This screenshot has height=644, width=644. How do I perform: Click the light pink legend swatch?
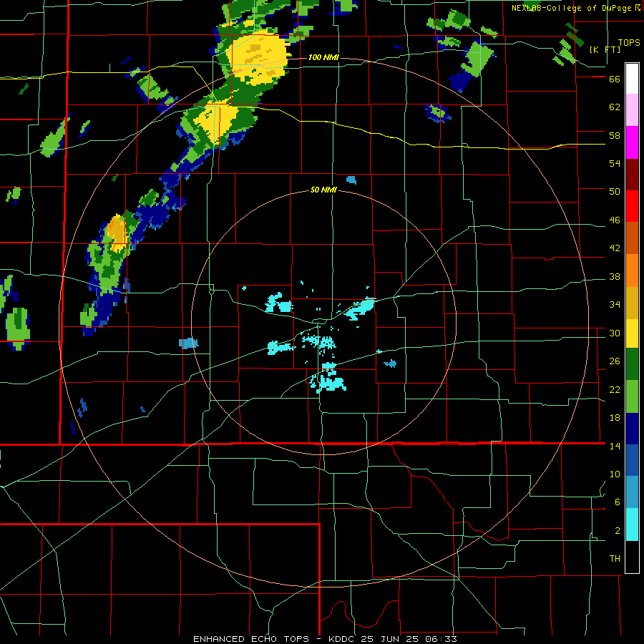click(632, 109)
